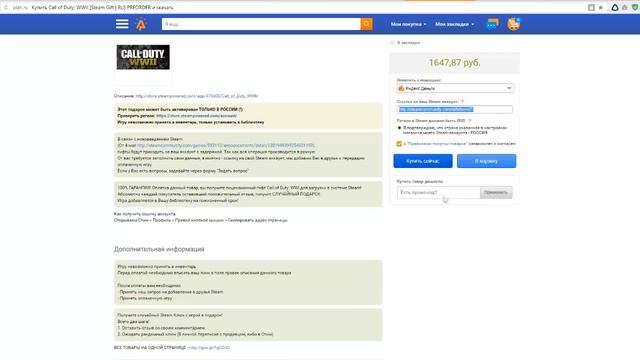Open the Яндекс Деньги payment method dropdown
Screen dimensions: 640x360
455,88
